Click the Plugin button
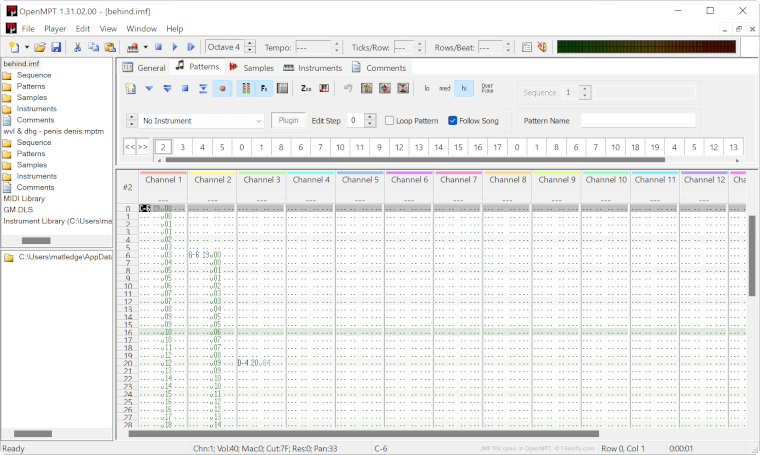This screenshot has width=760, height=455. point(289,120)
